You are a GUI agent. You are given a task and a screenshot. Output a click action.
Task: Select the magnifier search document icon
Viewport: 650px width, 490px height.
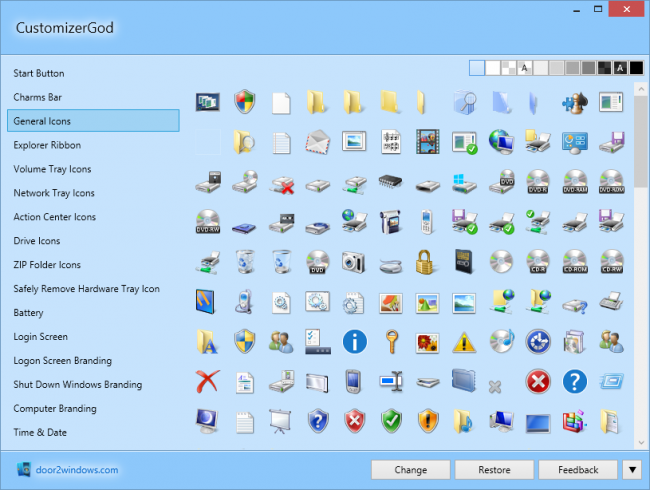coord(464,102)
